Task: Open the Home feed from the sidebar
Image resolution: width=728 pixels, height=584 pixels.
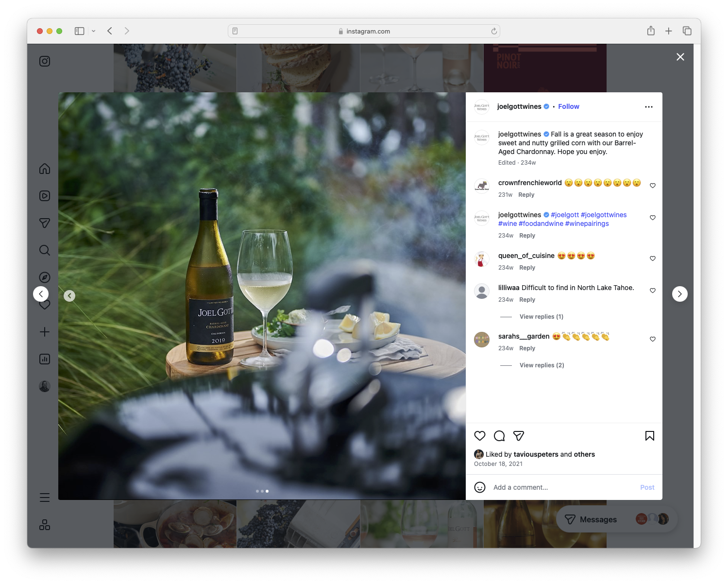Action: (x=44, y=169)
